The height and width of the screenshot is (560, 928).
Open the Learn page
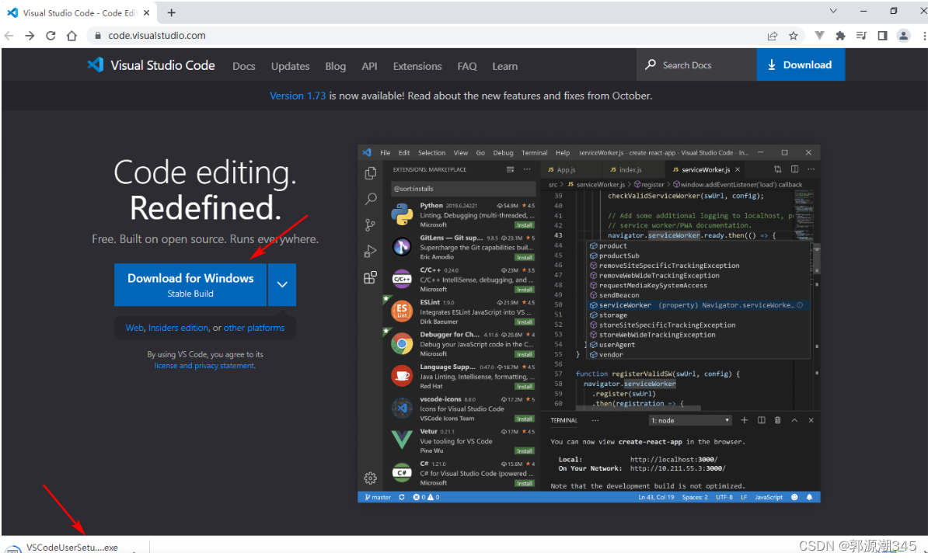tap(505, 66)
